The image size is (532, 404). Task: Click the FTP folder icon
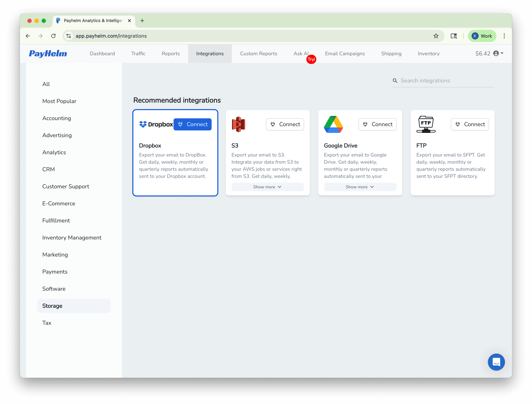426,124
